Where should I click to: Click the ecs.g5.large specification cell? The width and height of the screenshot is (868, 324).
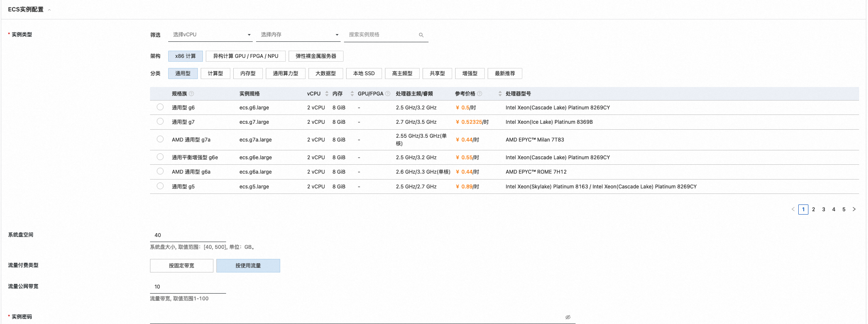click(254, 187)
